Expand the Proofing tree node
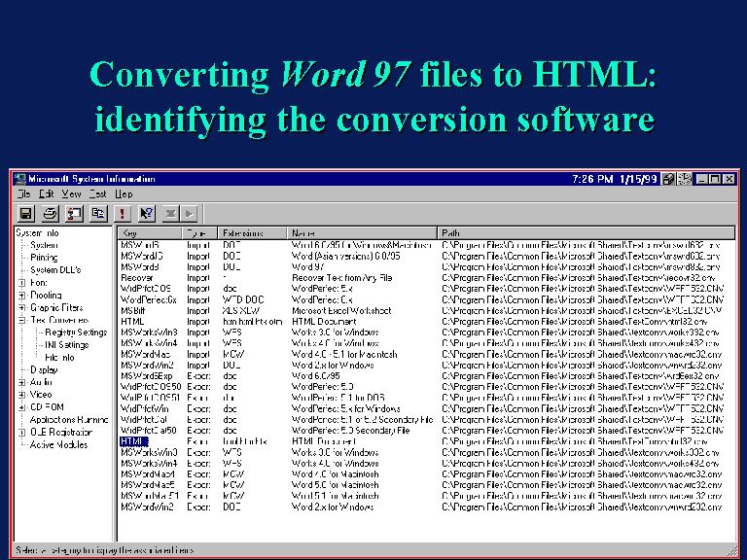Viewport: 747px width, 560px height. click(x=22, y=296)
